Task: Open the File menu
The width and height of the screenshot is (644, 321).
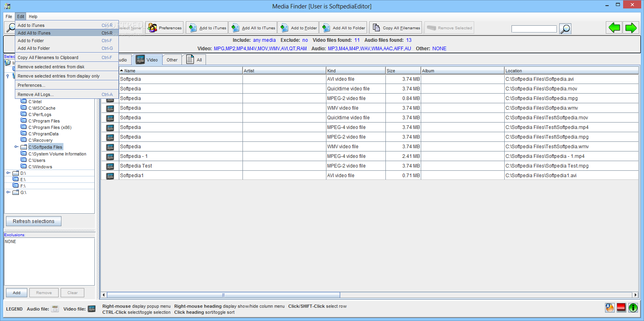Action: click(x=9, y=16)
